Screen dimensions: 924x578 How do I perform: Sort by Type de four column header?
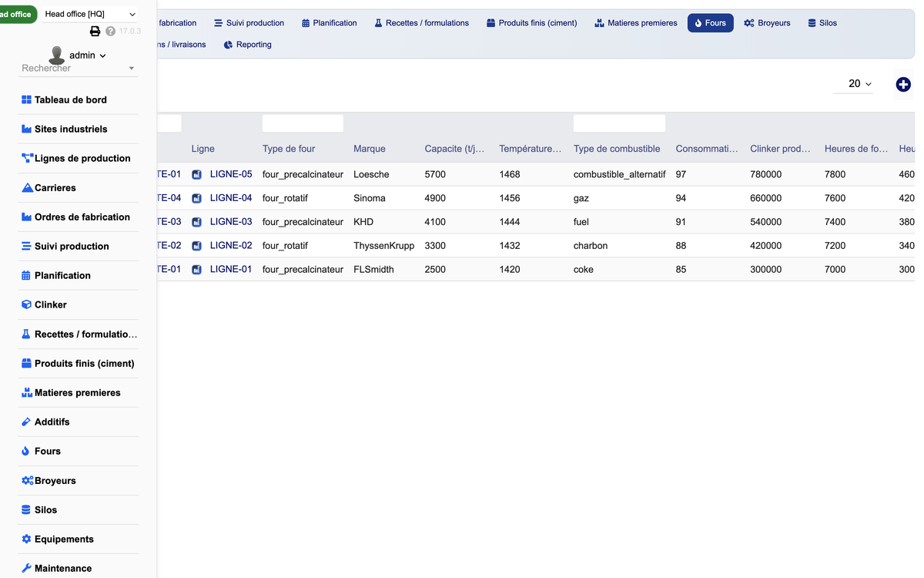(289, 149)
